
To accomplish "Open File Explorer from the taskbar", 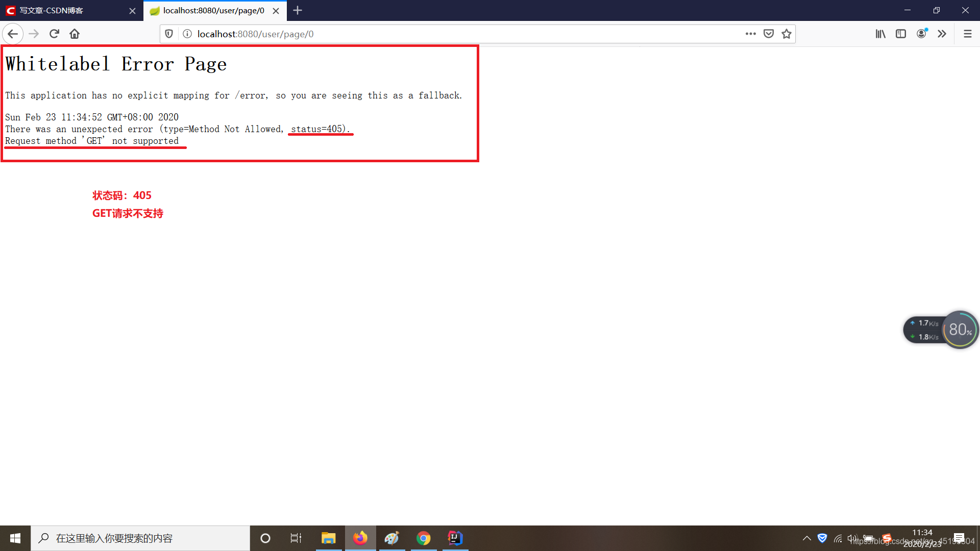I will (328, 538).
